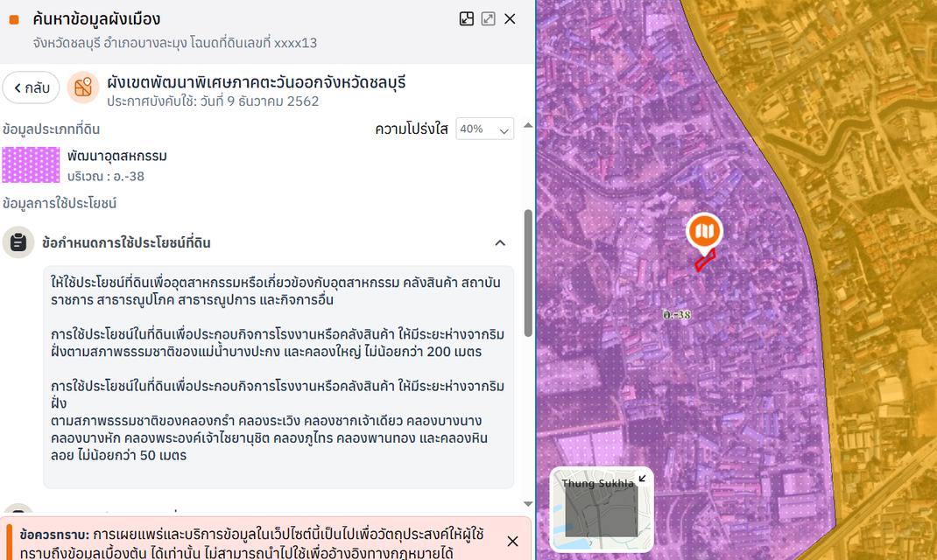The image size is (937, 560).
Task: Click the red parcel outline on map
Action: tap(705, 260)
